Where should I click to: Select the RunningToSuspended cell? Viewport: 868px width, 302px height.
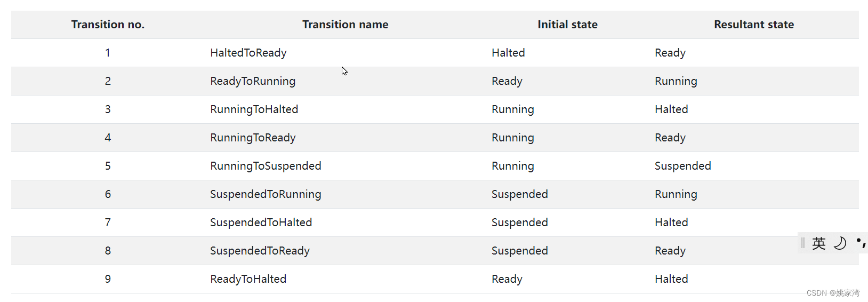coord(266,166)
